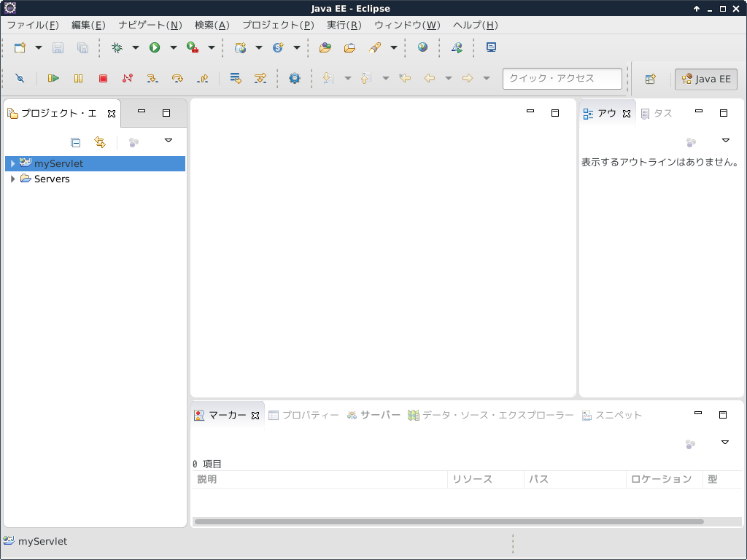Click the Open Web Browser globe icon

[422, 47]
